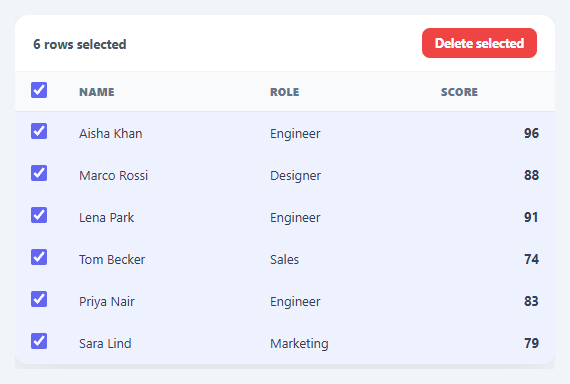Viewport: 570px width, 384px height.
Task: Select the score 91
Action: click(x=531, y=217)
